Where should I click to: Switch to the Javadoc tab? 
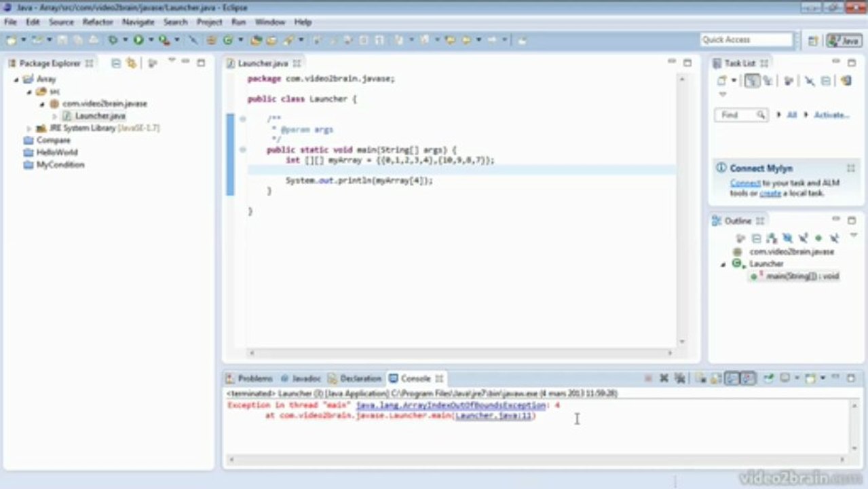pos(301,378)
